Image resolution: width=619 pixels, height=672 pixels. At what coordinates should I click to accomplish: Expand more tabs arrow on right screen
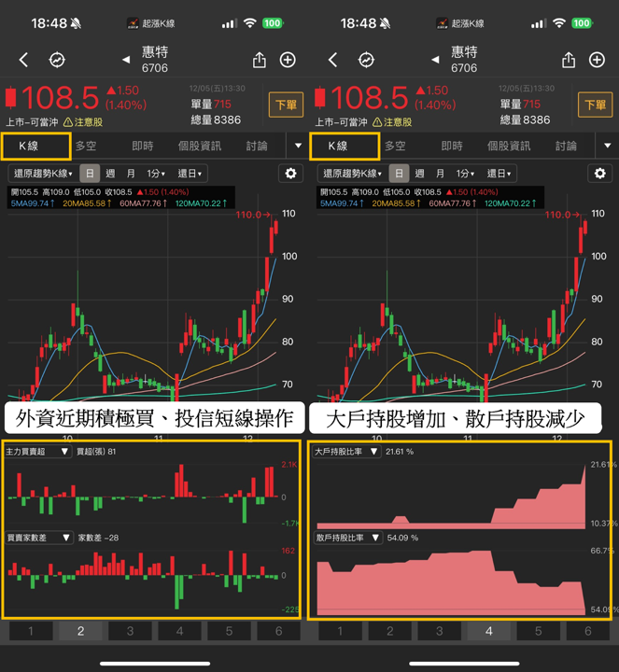pyautogui.click(x=607, y=146)
